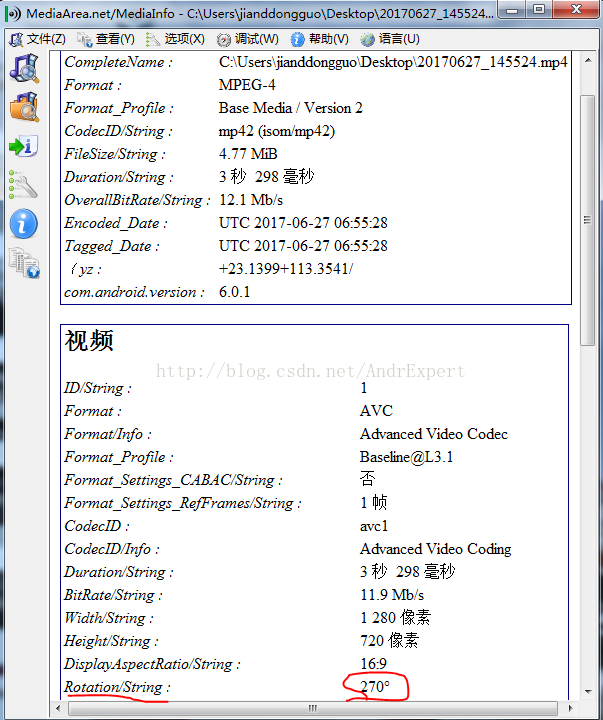Click the open file icon in sidebar
Viewport: 603px width, 720px height.
24,68
